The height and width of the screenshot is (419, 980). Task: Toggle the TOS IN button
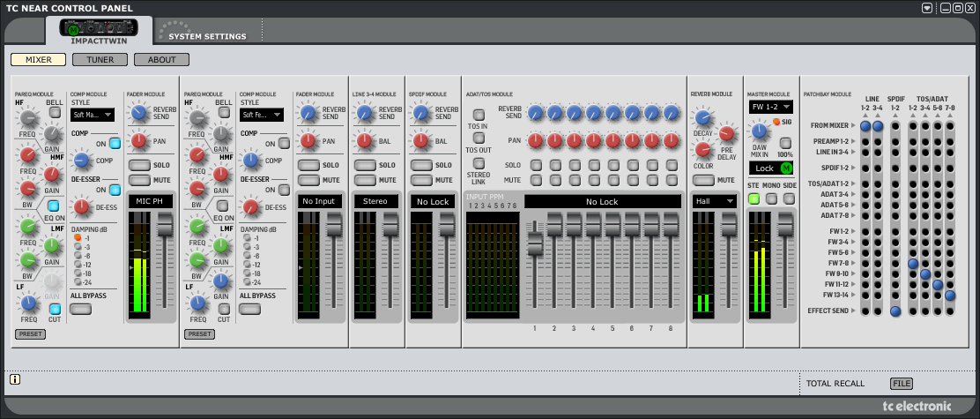pyautogui.click(x=479, y=115)
